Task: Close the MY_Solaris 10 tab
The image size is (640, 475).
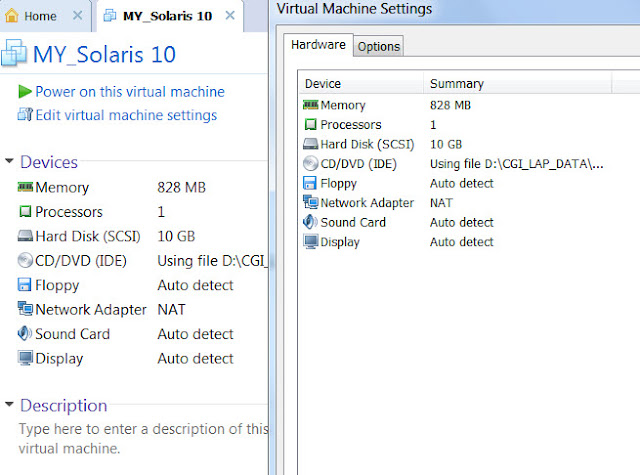Action: 230,16
